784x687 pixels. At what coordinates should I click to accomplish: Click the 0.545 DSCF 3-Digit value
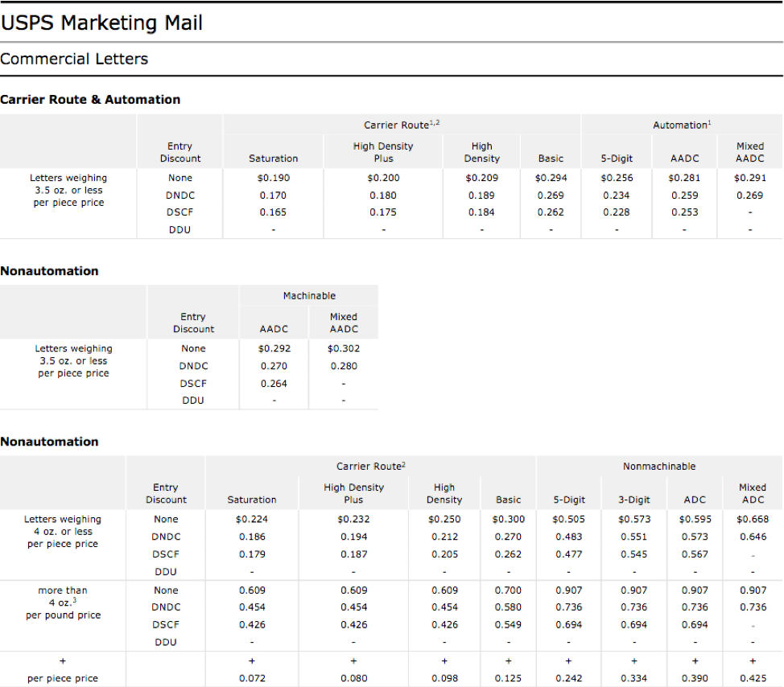634,554
